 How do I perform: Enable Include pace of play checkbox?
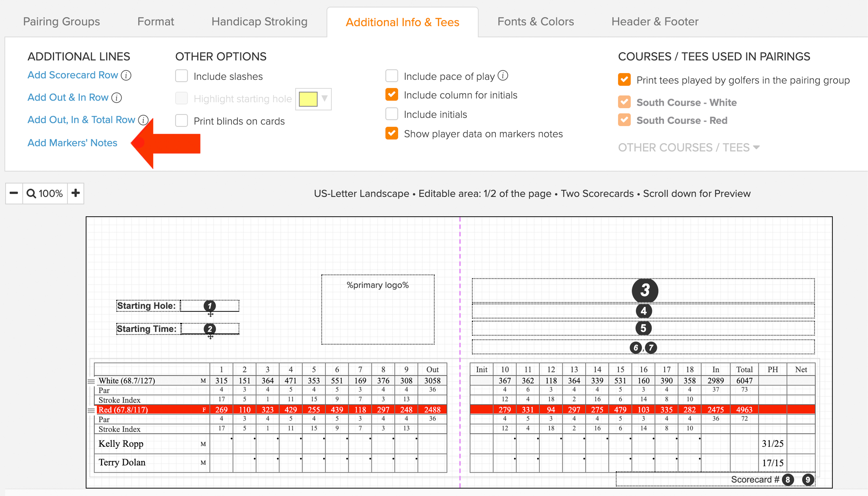392,76
